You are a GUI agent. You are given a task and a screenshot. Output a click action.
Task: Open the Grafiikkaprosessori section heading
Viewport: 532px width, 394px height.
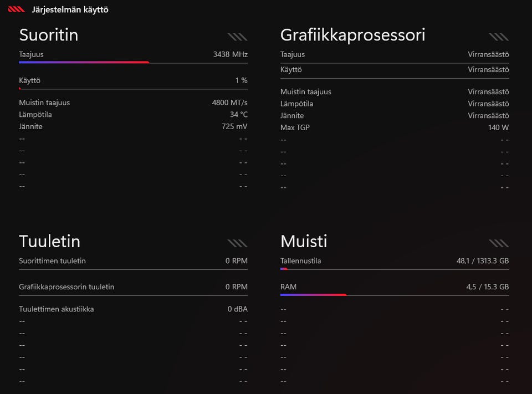pyautogui.click(x=353, y=35)
